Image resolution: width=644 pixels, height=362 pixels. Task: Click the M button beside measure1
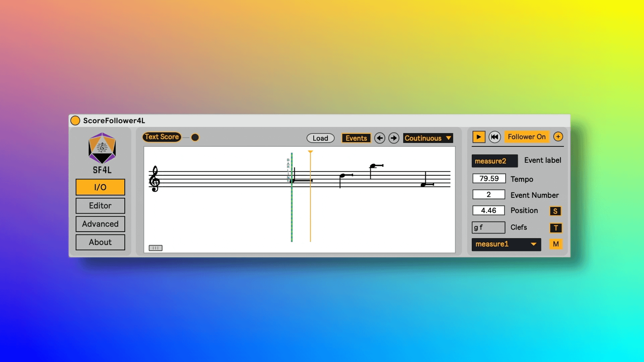coord(556,244)
